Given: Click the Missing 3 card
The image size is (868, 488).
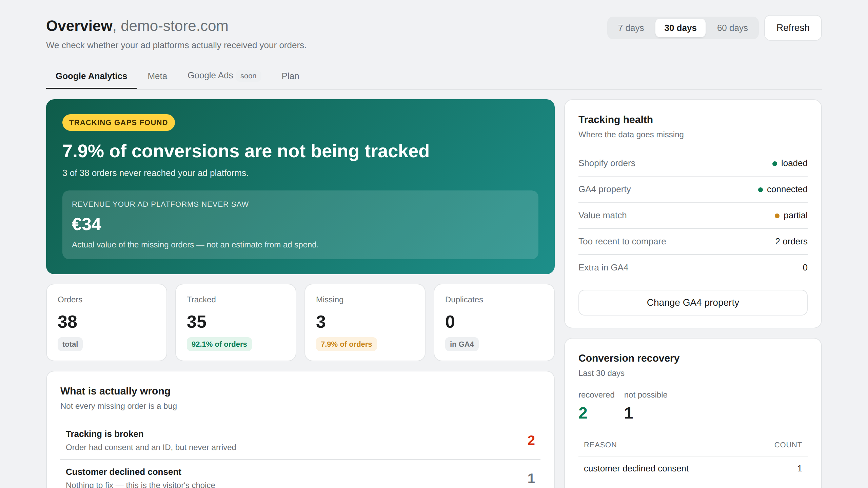Looking at the screenshot, I should [365, 322].
